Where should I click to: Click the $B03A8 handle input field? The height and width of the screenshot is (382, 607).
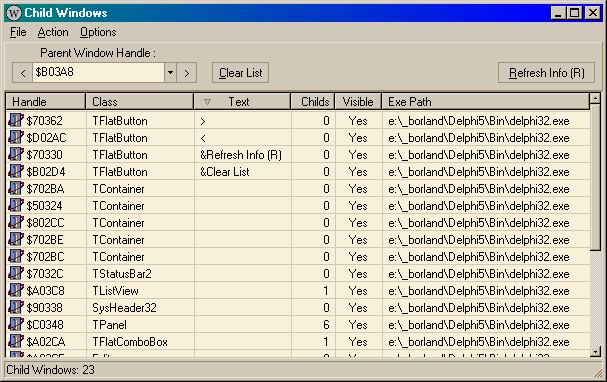coord(98,72)
